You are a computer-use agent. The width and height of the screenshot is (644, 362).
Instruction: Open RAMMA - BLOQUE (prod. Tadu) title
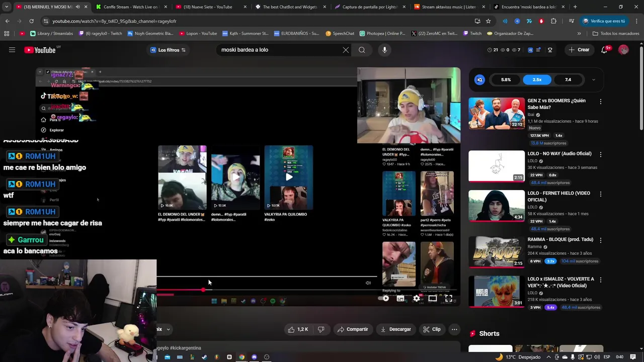(560, 239)
